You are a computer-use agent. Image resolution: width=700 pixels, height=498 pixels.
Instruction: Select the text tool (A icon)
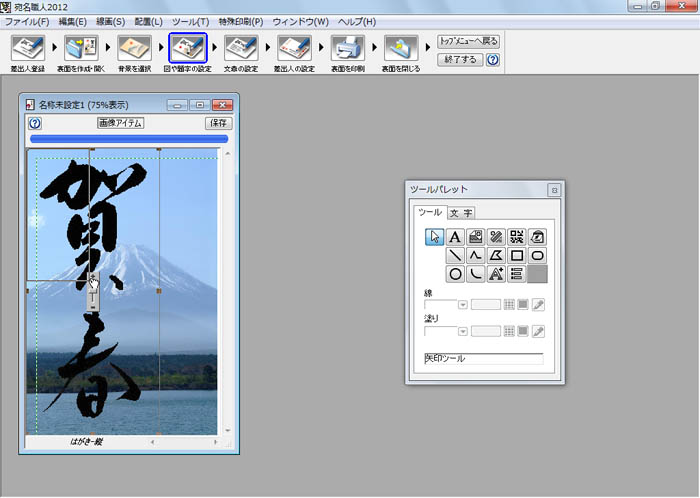coord(454,237)
